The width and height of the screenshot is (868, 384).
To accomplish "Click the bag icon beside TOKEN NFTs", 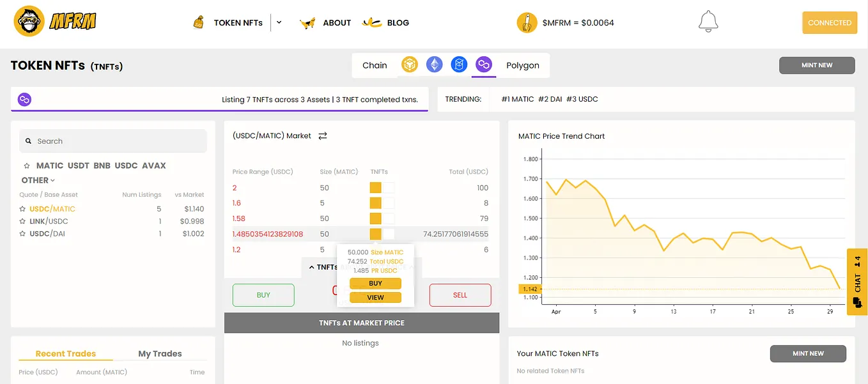I will 199,22.
